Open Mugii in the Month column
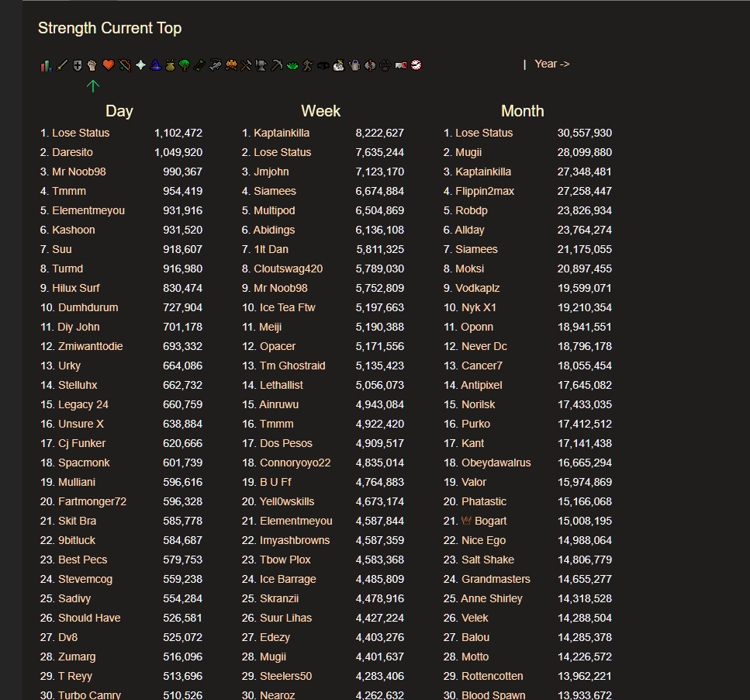 coord(468,152)
